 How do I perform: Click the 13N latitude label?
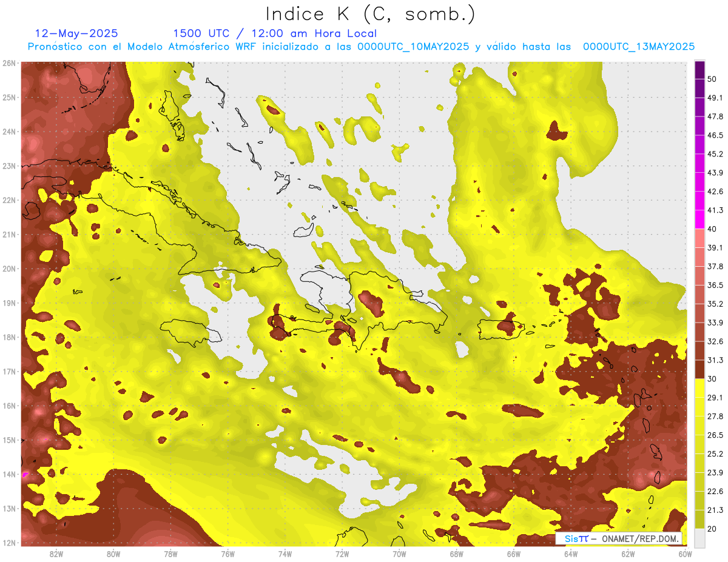click(x=8, y=509)
